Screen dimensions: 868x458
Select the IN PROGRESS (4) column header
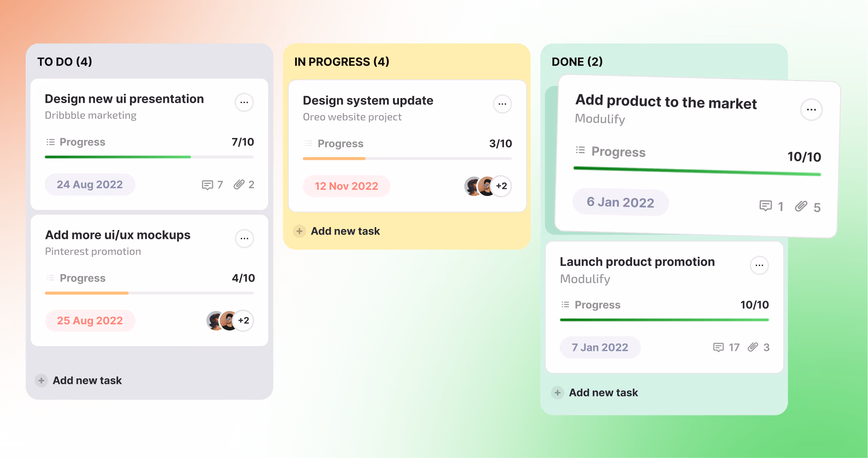(342, 62)
